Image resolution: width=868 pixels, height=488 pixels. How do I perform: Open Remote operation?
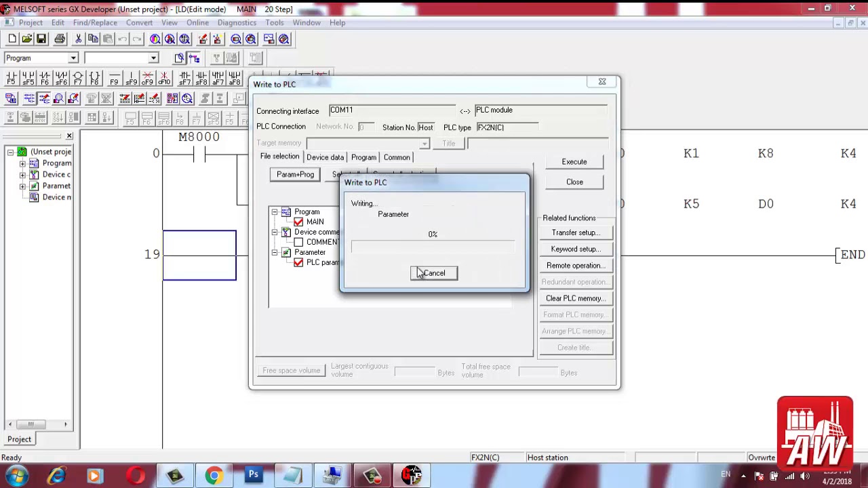click(576, 266)
